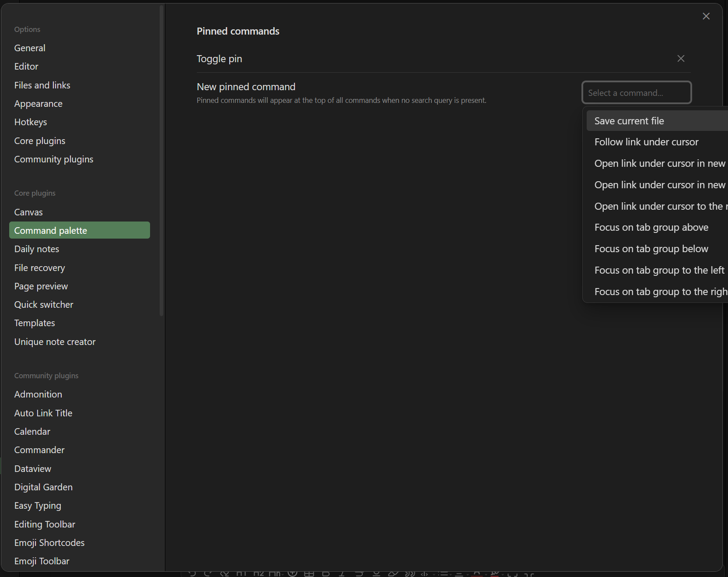This screenshot has width=728, height=577.
Task: Open Emoji Shortcodes settings
Action: coord(80,543)
